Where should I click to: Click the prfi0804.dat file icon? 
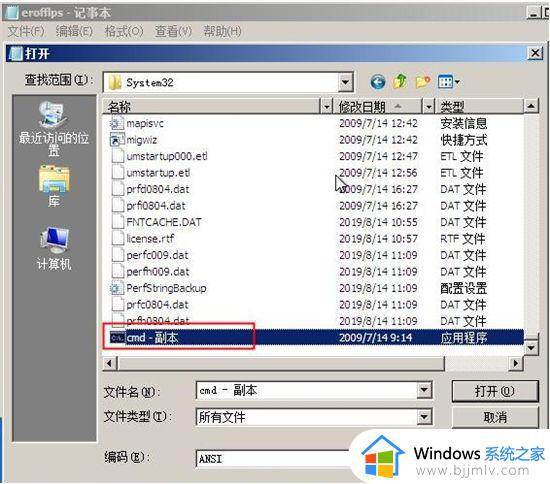[118, 206]
